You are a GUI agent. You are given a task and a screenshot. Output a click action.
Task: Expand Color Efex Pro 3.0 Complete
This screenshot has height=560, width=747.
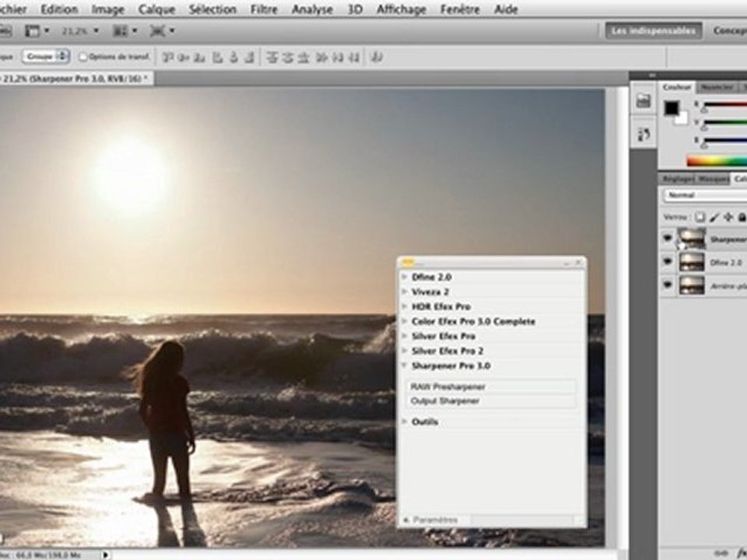405,321
